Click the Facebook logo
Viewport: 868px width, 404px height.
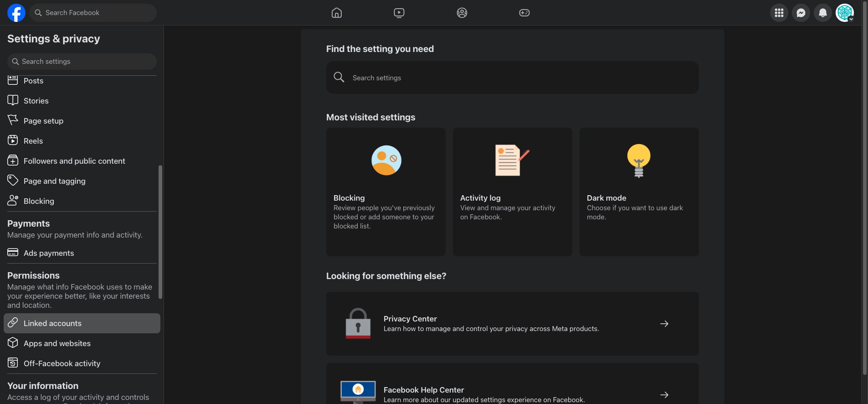(16, 13)
